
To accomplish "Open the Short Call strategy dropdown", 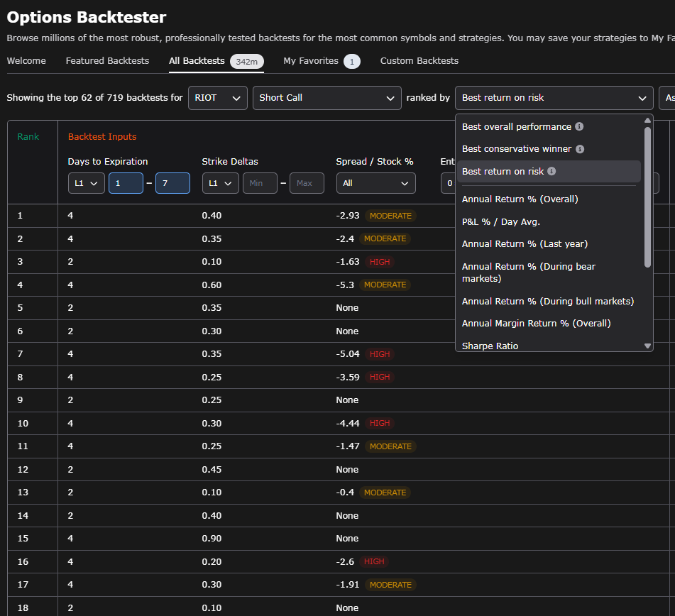I will 327,98.
